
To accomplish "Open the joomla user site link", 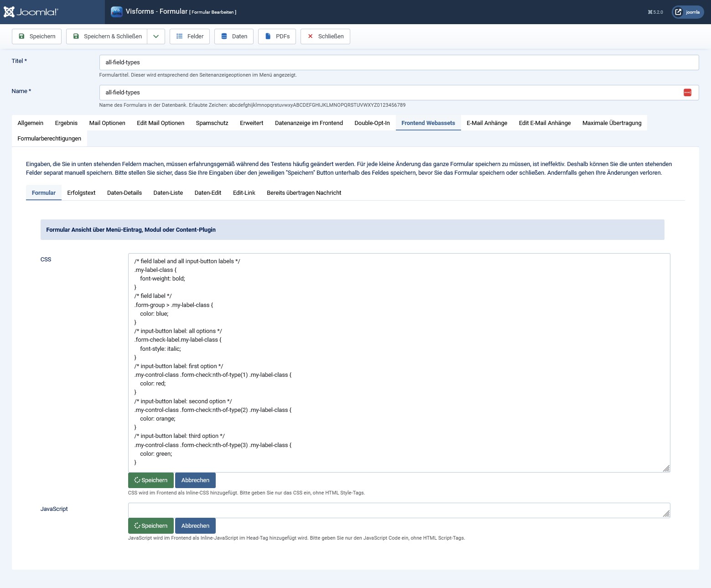I will coord(688,12).
